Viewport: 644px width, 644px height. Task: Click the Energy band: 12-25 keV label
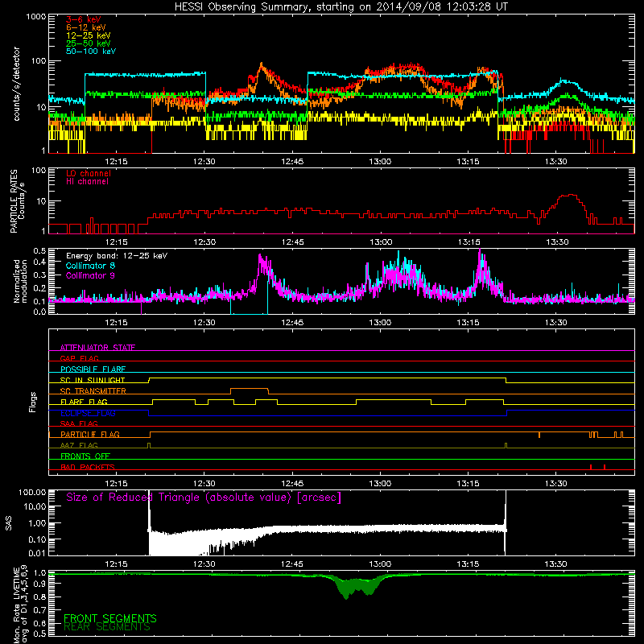coord(117,256)
